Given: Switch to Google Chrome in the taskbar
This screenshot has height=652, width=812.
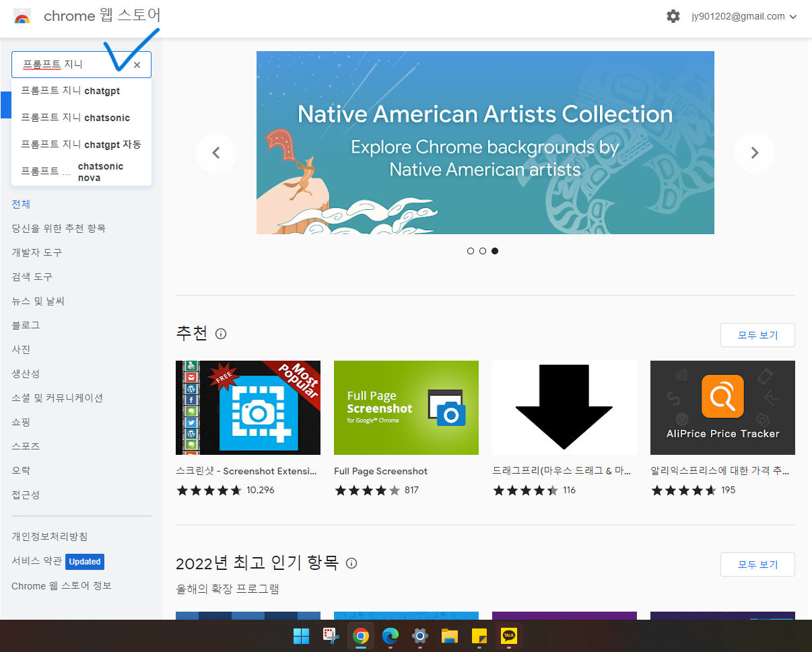Looking at the screenshot, I should [x=361, y=636].
